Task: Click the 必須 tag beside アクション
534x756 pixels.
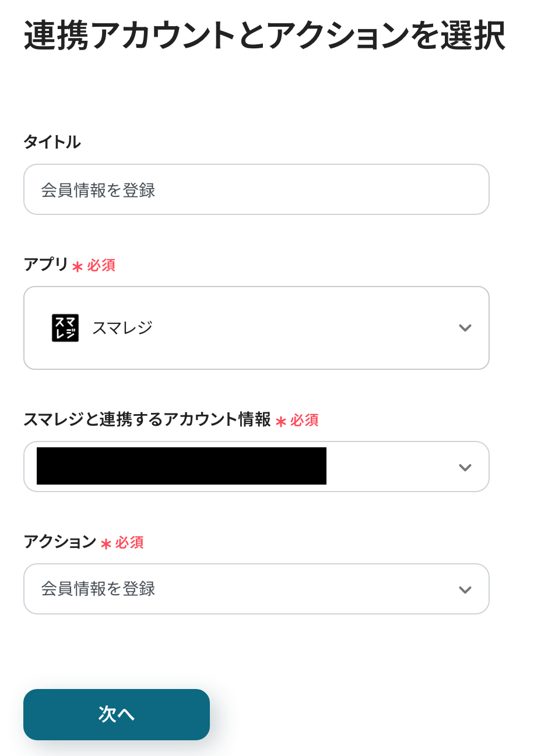Action: pos(129,543)
